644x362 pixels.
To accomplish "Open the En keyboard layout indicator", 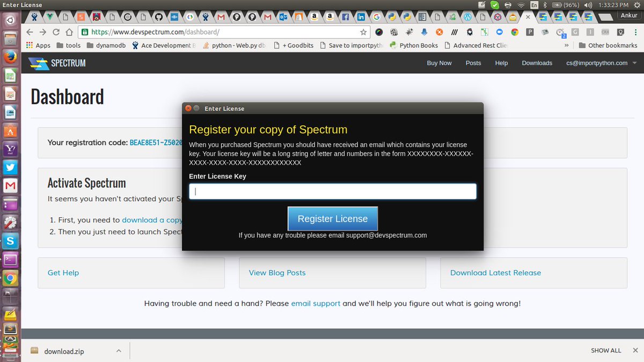I will pos(534,5).
